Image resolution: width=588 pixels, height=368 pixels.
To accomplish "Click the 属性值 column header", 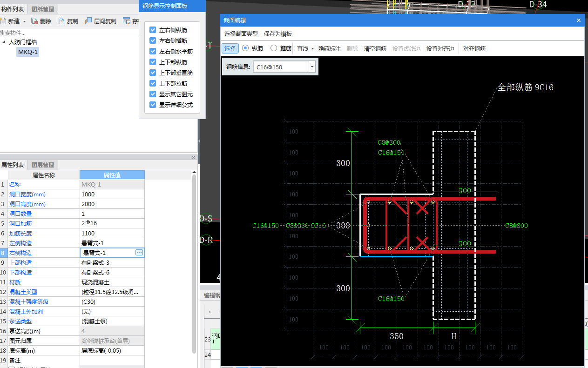I will [112, 175].
